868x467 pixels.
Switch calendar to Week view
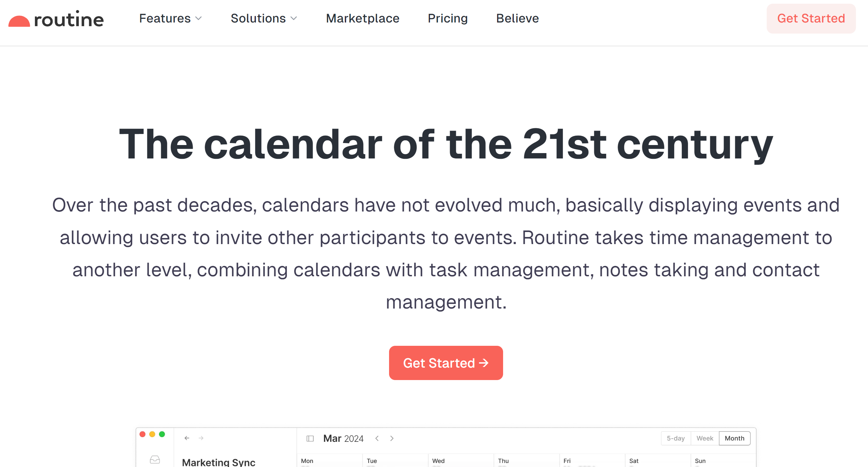pyautogui.click(x=705, y=438)
